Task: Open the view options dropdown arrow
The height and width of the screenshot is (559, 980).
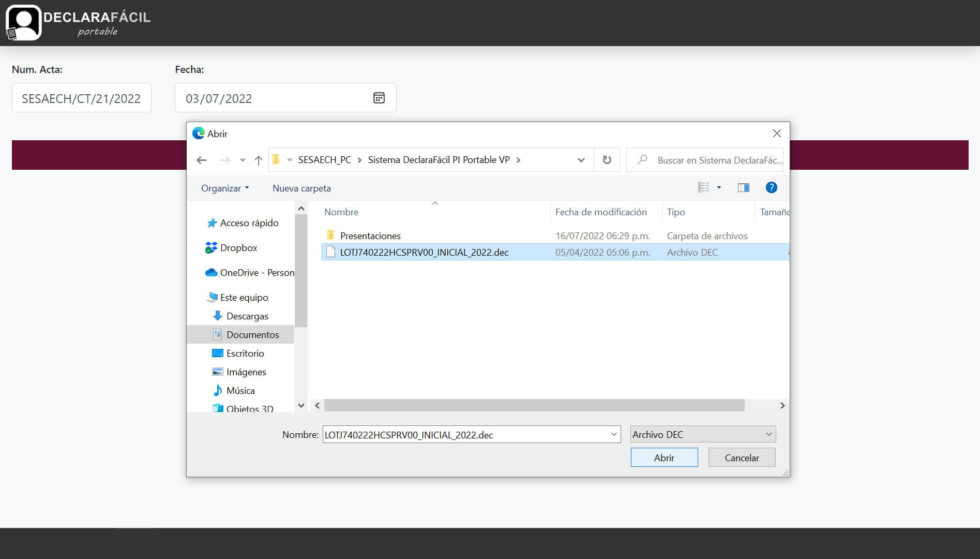Action: (x=719, y=187)
